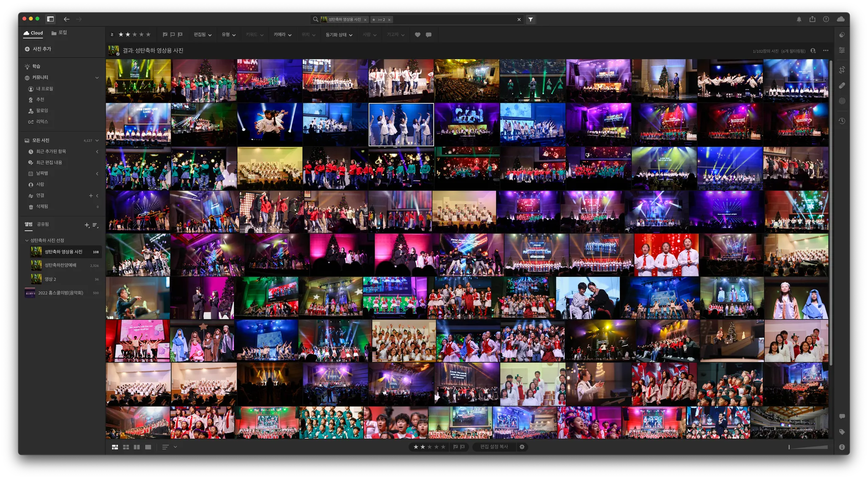Open the 카메라 filter dropdown

(282, 35)
